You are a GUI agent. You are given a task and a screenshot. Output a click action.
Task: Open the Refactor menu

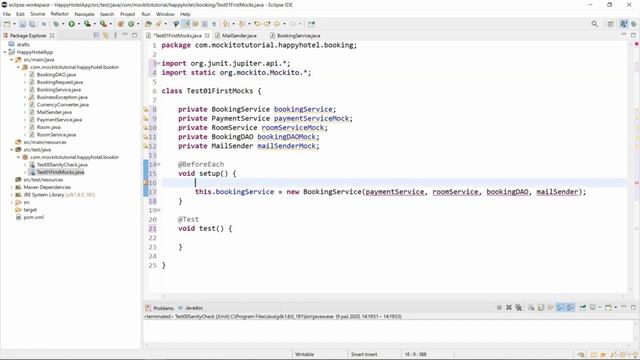(60, 14)
